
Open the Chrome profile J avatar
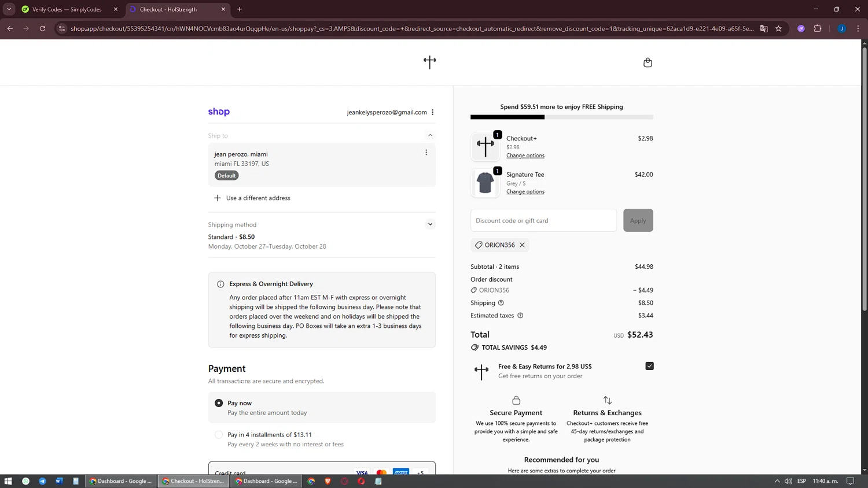point(842,28)
